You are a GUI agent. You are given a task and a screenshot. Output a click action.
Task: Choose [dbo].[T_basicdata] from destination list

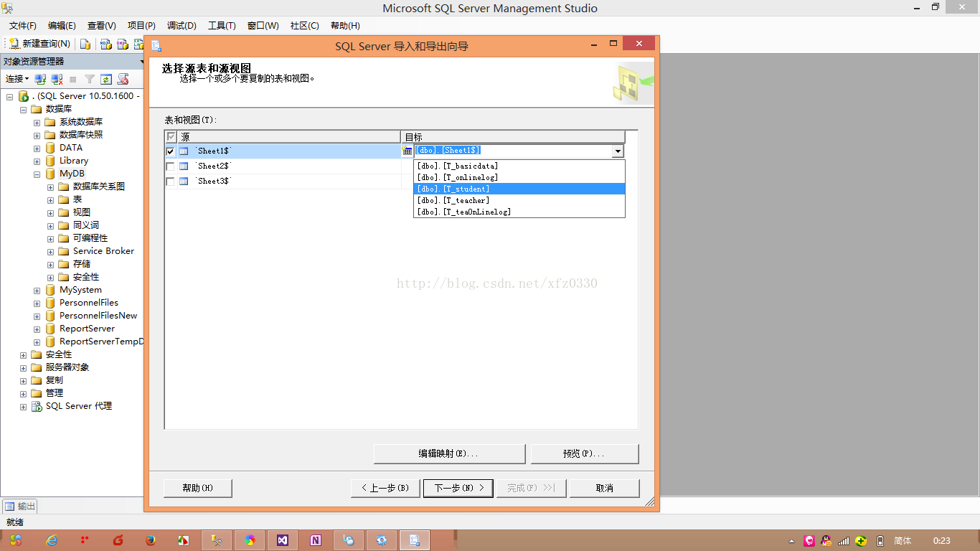point(519,166)
